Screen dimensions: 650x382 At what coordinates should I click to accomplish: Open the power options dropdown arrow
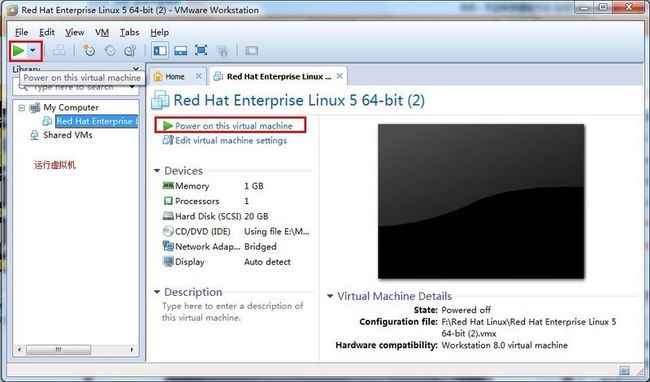tap(33, 51)
